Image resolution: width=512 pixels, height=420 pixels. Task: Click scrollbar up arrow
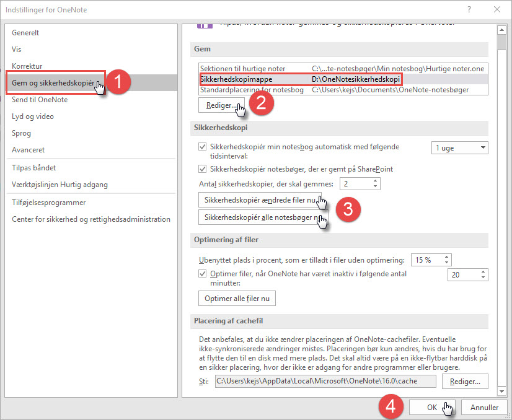pos(501,30)
